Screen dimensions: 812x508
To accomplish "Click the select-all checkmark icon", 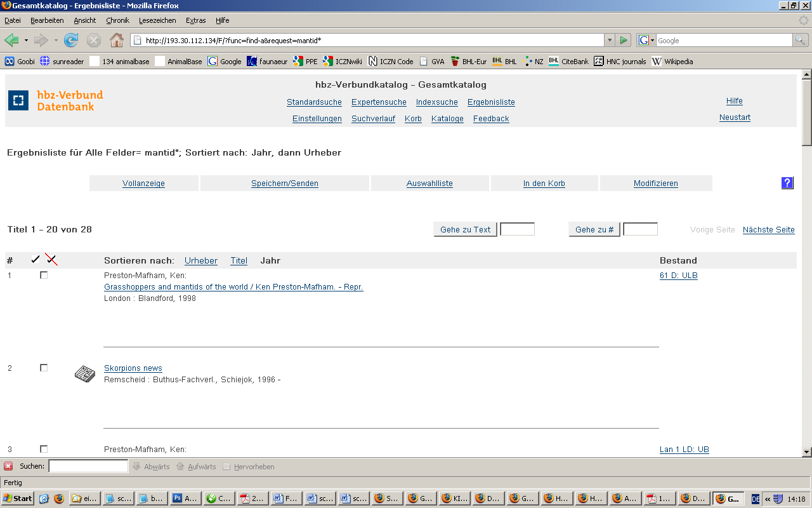I will (x=36, y=260).
